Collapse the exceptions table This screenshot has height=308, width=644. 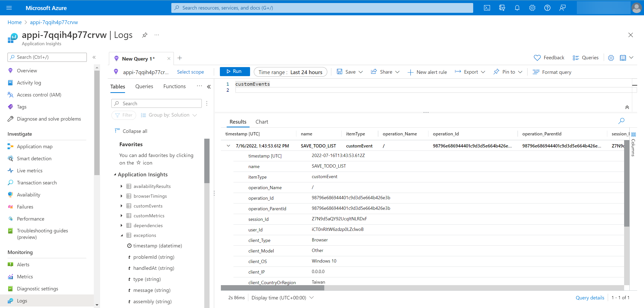point(122,235)
